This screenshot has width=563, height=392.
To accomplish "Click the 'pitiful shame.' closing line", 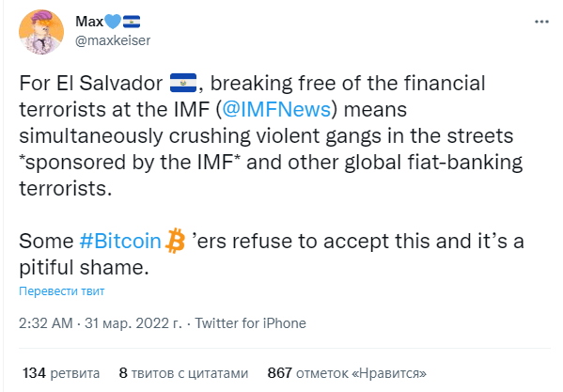I will [x=84, y=267].
